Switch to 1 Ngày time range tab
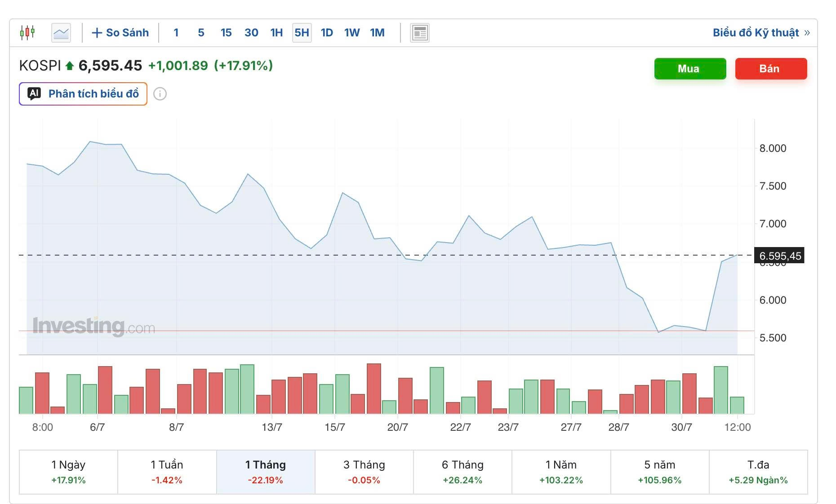 point(68,472)
